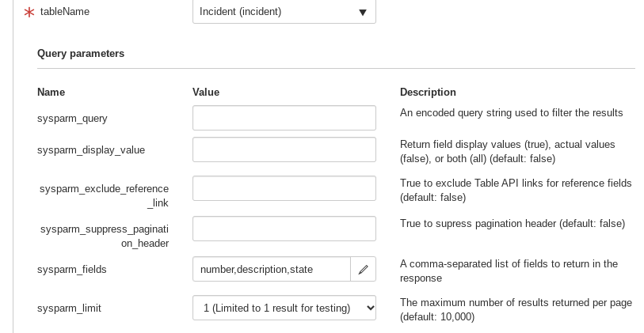Click the pencil edit icon beside sysparm_fields
Screen dimensions: 644x333
click(x=363, y=269)
